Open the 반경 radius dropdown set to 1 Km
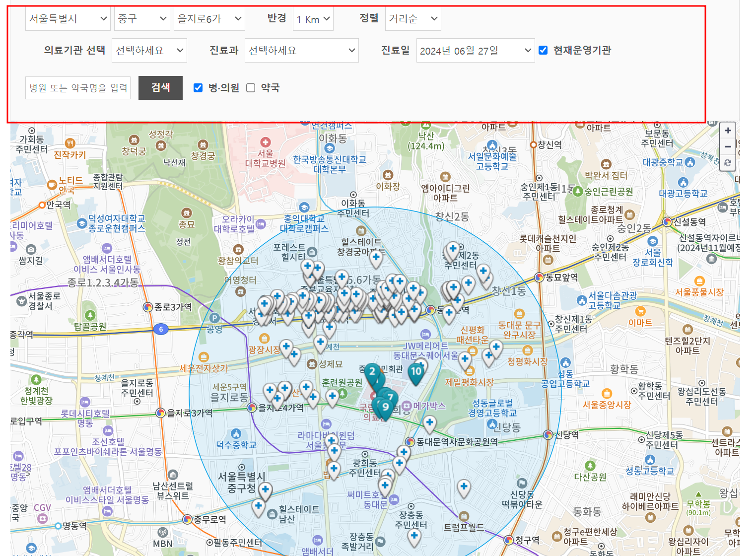The height and width of the screenshot is (556, 756). (x=313, y=18)
